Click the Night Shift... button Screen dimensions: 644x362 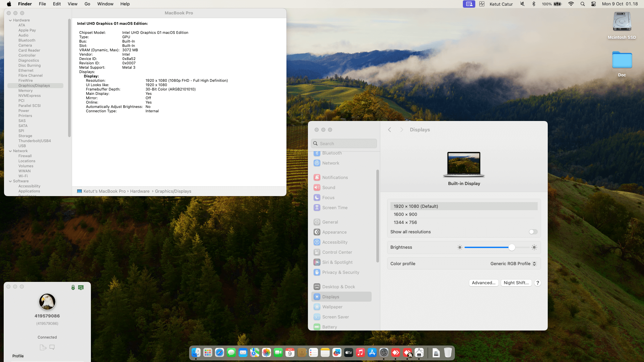tap(516, 283)
